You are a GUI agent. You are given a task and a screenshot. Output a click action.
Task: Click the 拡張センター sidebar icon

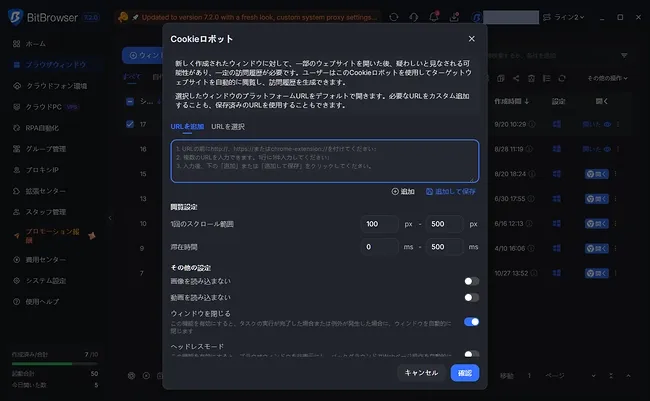click(17, 191)
